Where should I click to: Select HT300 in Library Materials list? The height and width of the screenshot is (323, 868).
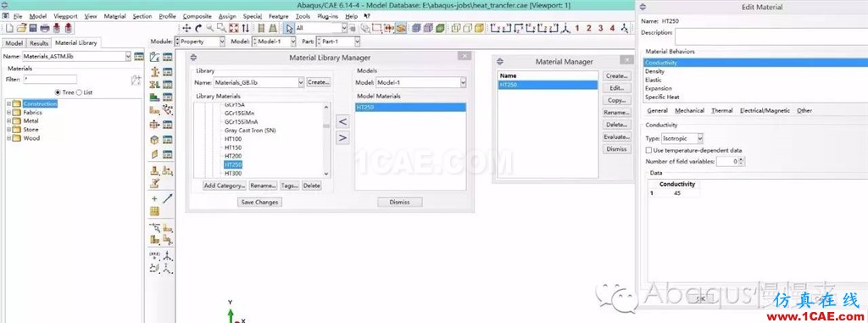[x=233, y=174]
